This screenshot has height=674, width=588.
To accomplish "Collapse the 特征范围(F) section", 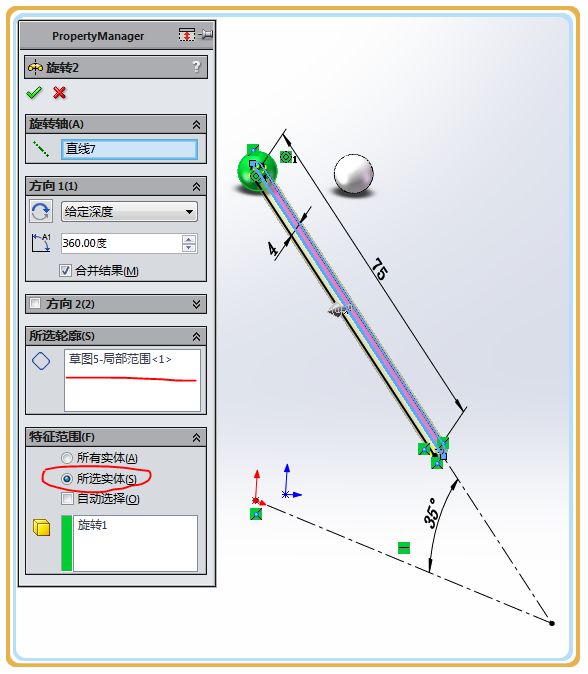I will click(x=196, y=438).
